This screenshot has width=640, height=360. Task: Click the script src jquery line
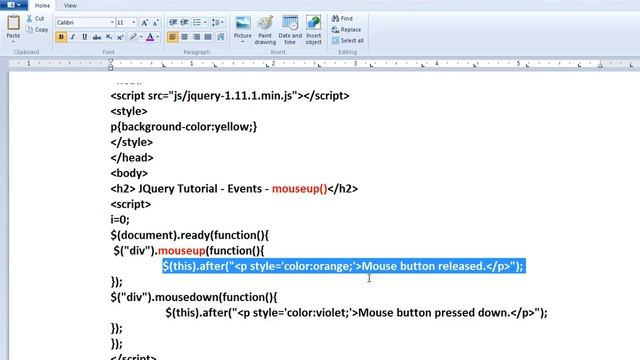tap(230, 96)
